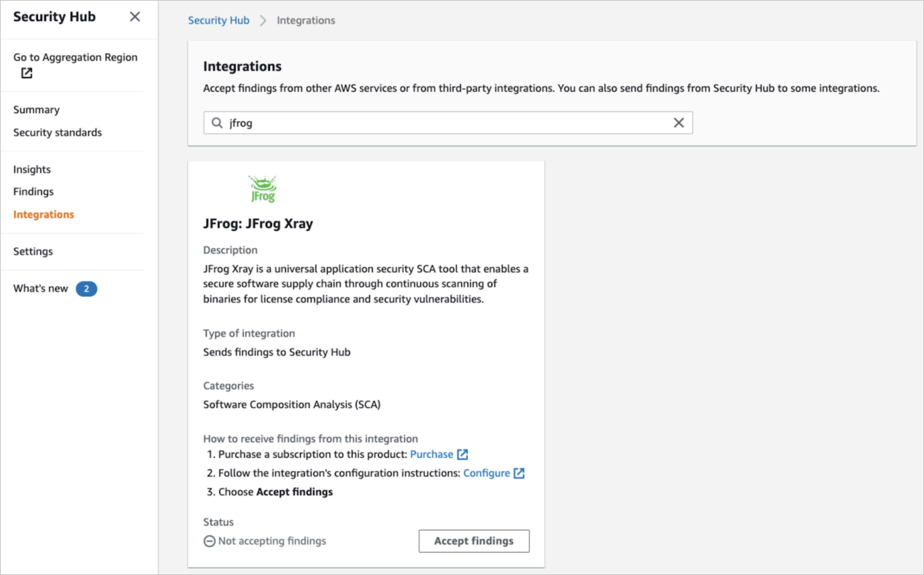Click the search magnifier icon
This screenshot has height=575, width=924.
217,123
